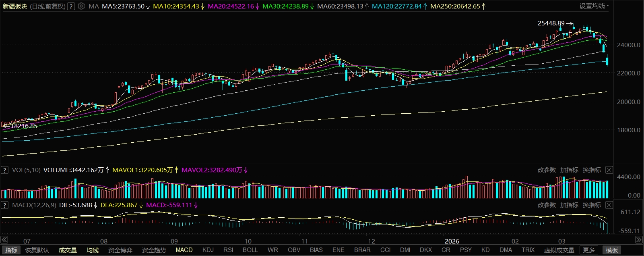Click 改参数 in the VOL panel
The width and height of the screenshot is (644, 256).
pos(547,170)
